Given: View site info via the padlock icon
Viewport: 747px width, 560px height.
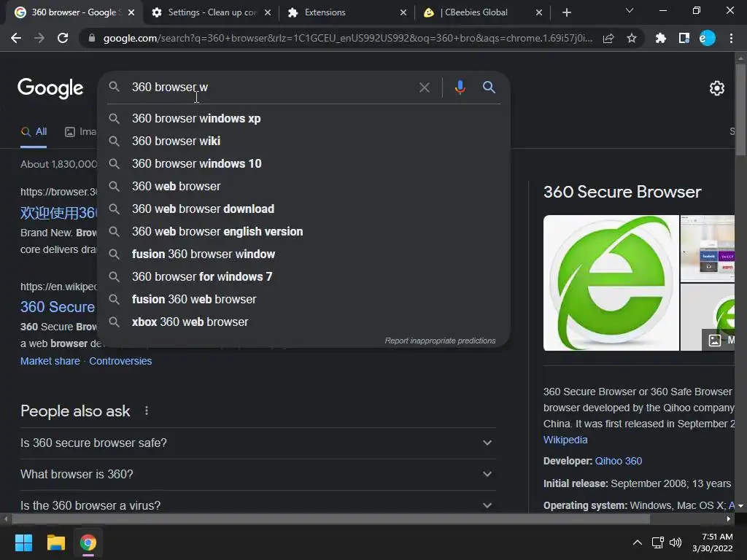Looking at the screenshot, I should [92, 38].
